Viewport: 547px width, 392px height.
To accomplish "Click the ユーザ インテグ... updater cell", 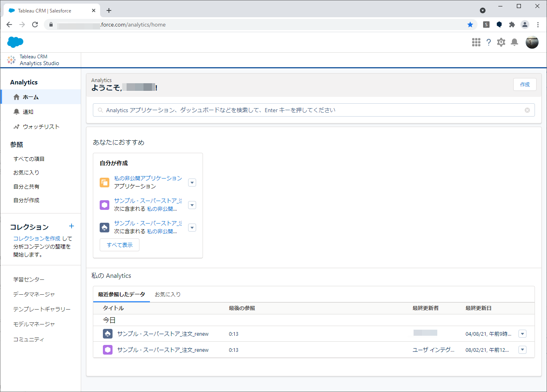I will click(x=434, y=350).
